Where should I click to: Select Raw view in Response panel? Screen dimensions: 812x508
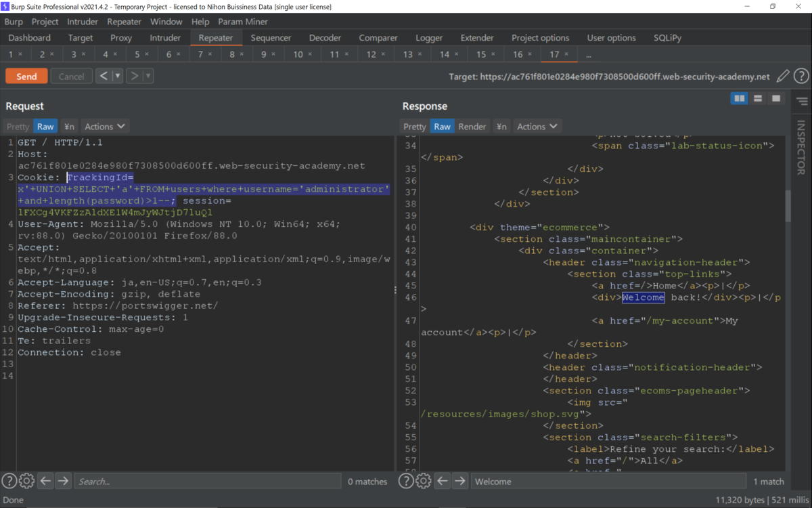[x=442, y=126]
